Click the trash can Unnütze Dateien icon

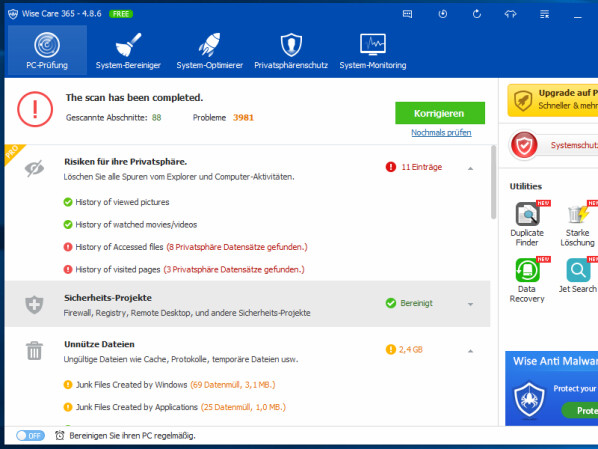[x=34, y=350]
